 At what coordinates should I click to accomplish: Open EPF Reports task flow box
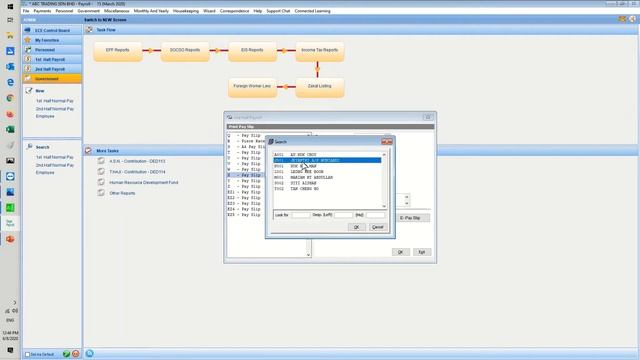tap(118, 51)
